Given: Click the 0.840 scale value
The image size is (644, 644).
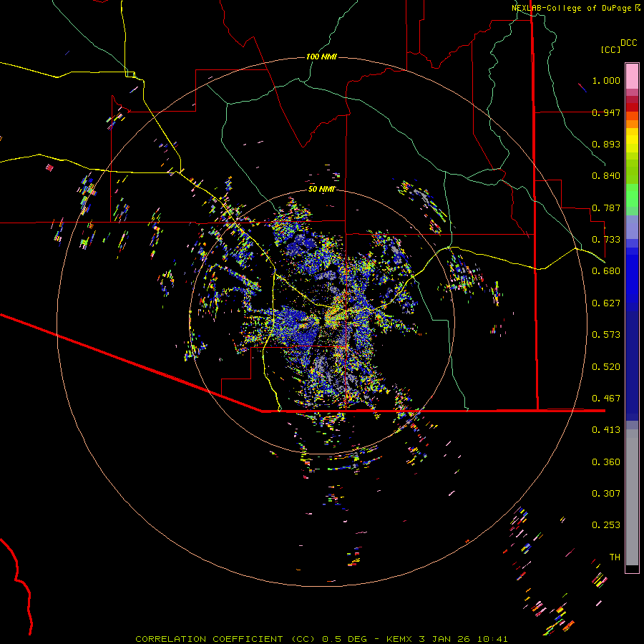Looking at the screenshot, I should pos(606,176).
